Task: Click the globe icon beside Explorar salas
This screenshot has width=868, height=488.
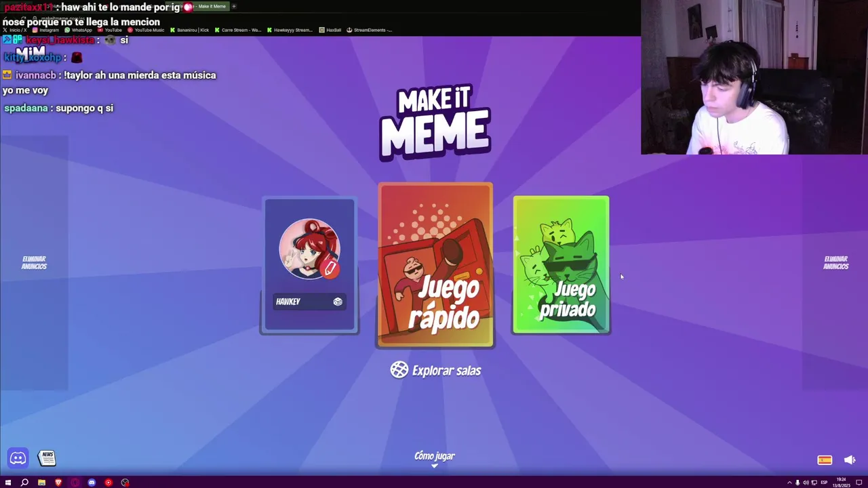Action: 399,369
